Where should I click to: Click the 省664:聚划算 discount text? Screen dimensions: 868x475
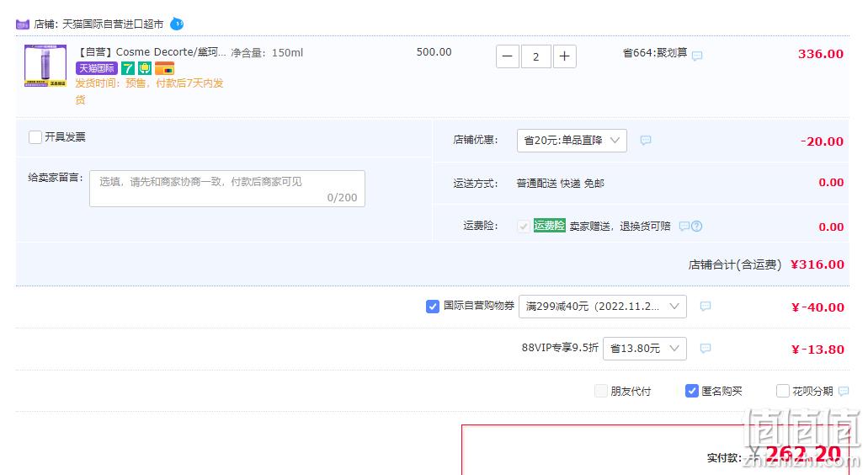click(655, 52)
